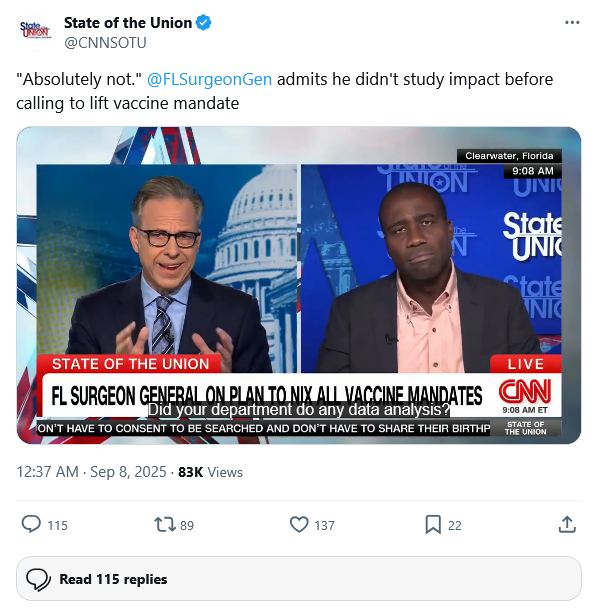The image size is (598, 609).
Task: Click the 89 repost count
Action: point(187,525)
